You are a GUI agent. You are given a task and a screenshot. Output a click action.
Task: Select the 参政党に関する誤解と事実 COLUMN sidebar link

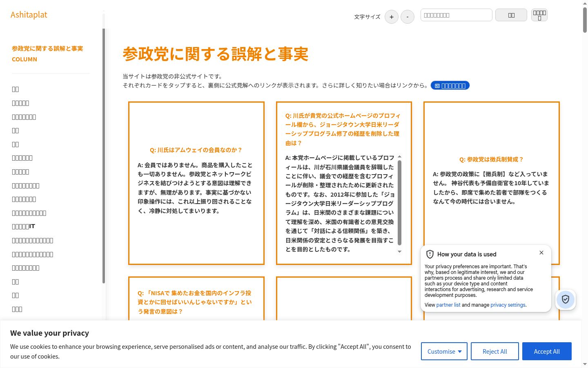coord(47,54)
